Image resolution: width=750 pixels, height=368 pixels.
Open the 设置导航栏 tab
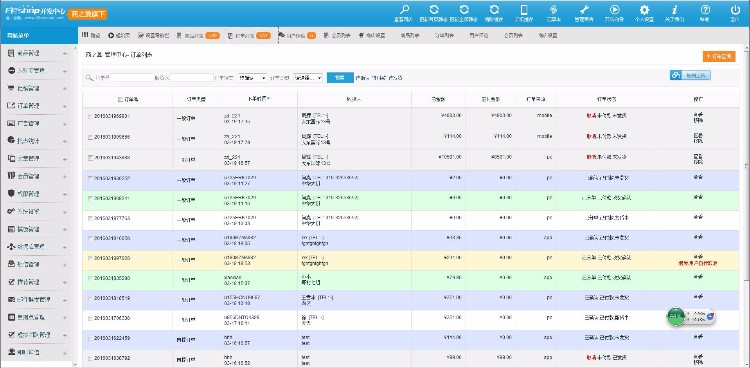coord(154,35)
